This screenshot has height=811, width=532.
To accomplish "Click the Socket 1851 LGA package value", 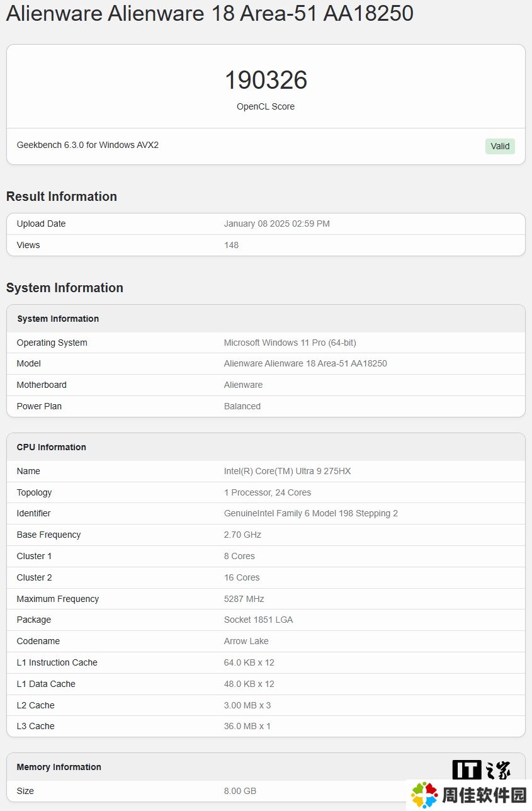I will [258, 620].
